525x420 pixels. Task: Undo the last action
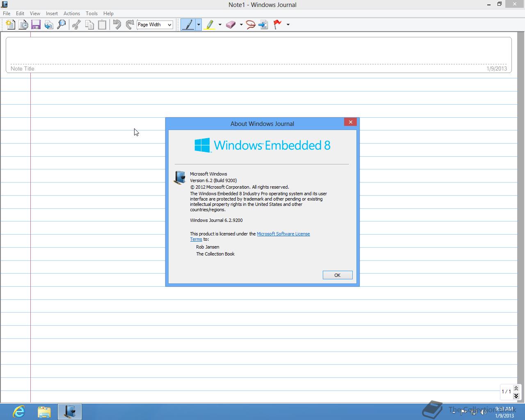coord(117,25)
